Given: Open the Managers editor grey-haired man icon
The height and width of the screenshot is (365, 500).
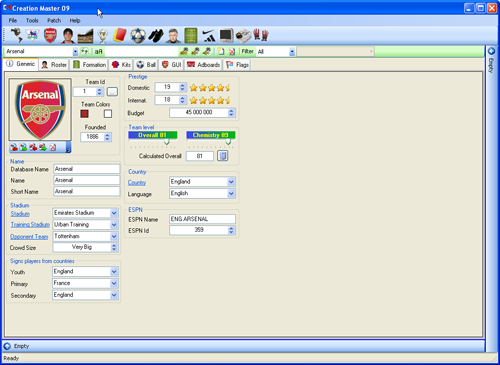Looking at the screenshot, I should coord(173,36).
